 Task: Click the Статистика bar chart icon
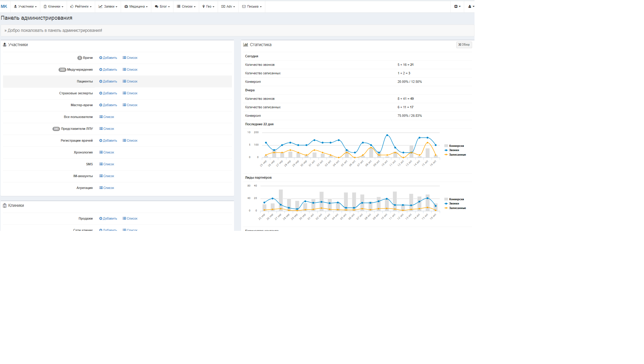coord(246,45)
